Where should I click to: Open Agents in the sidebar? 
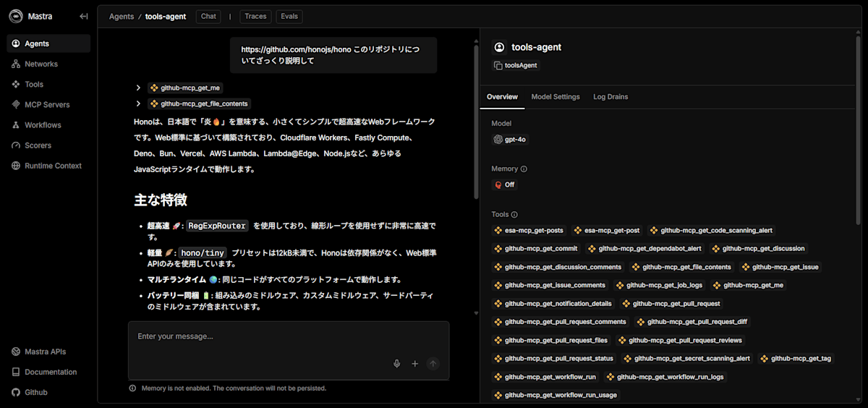48,43
